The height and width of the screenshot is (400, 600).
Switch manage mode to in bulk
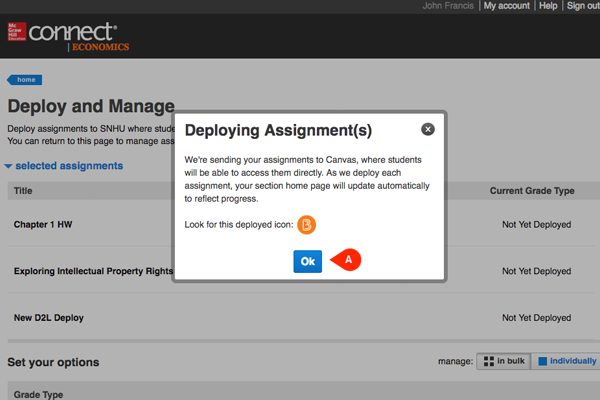[503, 361]
